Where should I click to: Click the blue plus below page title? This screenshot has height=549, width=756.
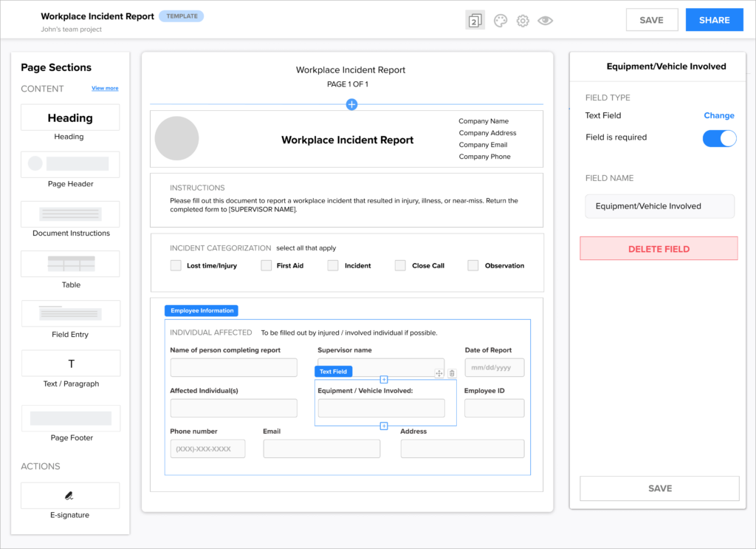pos(351,105)
